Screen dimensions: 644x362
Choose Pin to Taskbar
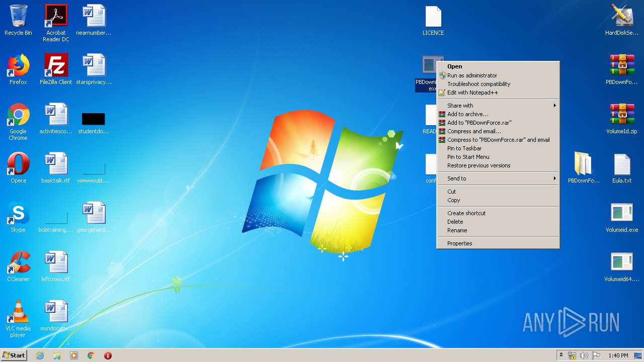point(498,148)
